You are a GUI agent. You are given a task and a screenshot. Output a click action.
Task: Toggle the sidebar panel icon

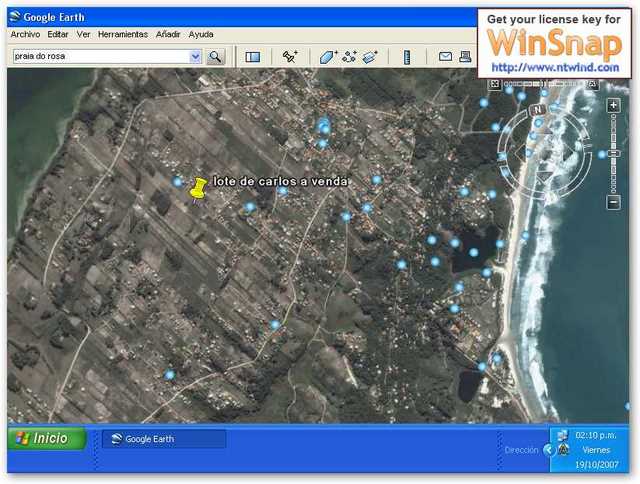[253, 57]
